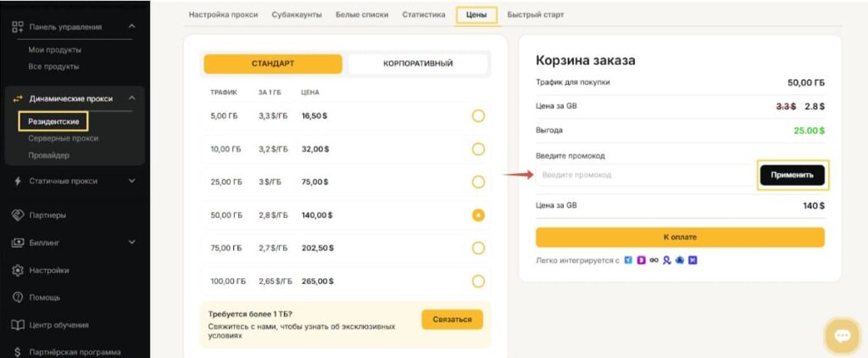Click the Партнеры handshake icon

click(17, 215)
